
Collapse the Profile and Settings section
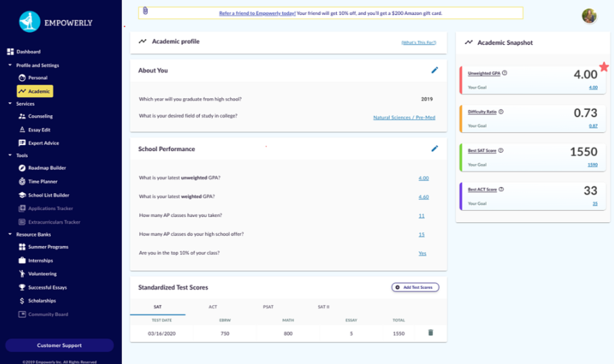click(10, 66)
